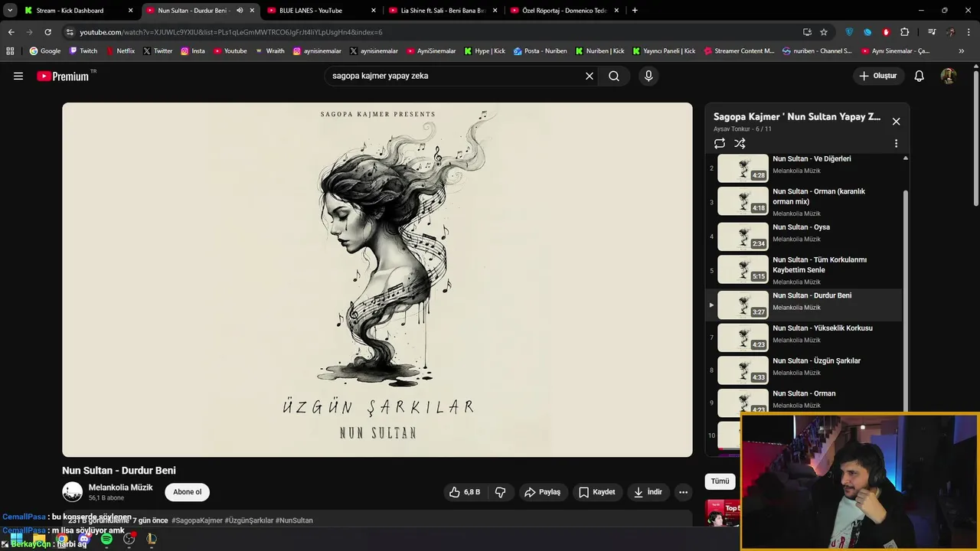Open playlist three-dot options menu
This screenshot has height=551, width=980.
(x=896, y=143)
